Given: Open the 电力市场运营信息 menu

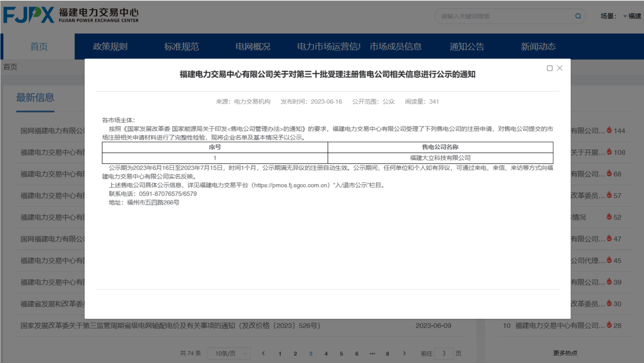Looking at the screenshot, I should 329,47.
